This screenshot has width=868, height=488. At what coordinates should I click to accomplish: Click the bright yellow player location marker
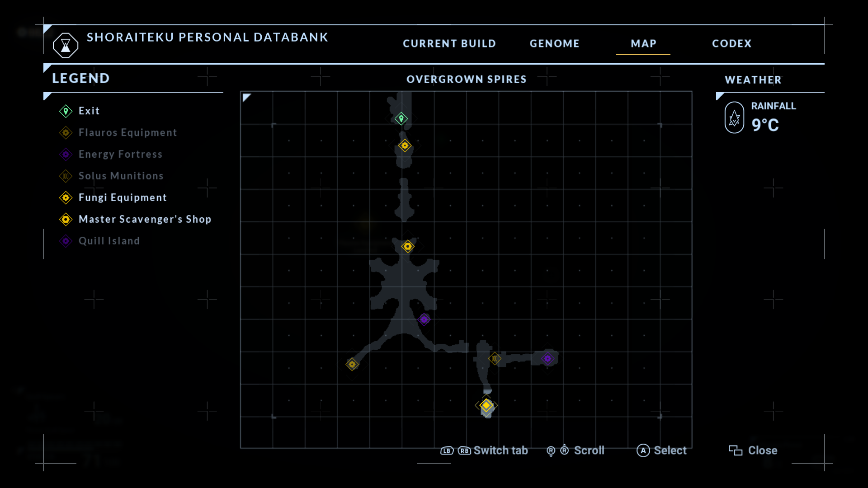click(x=486, y=405)
